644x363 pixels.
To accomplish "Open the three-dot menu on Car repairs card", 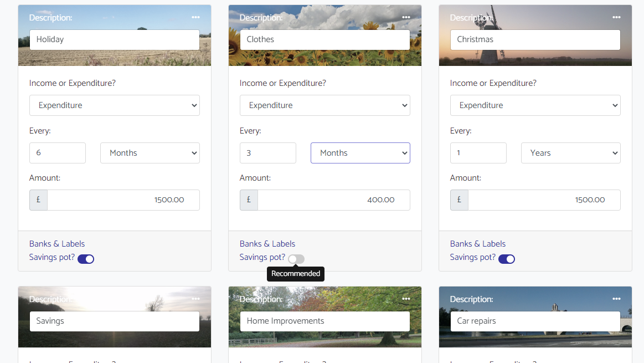I will click(616, 299).
